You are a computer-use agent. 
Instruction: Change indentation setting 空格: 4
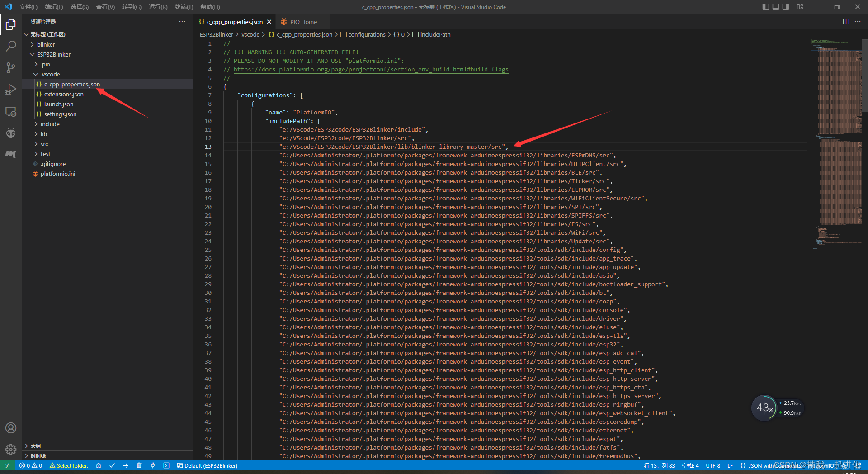click(690, 465)
